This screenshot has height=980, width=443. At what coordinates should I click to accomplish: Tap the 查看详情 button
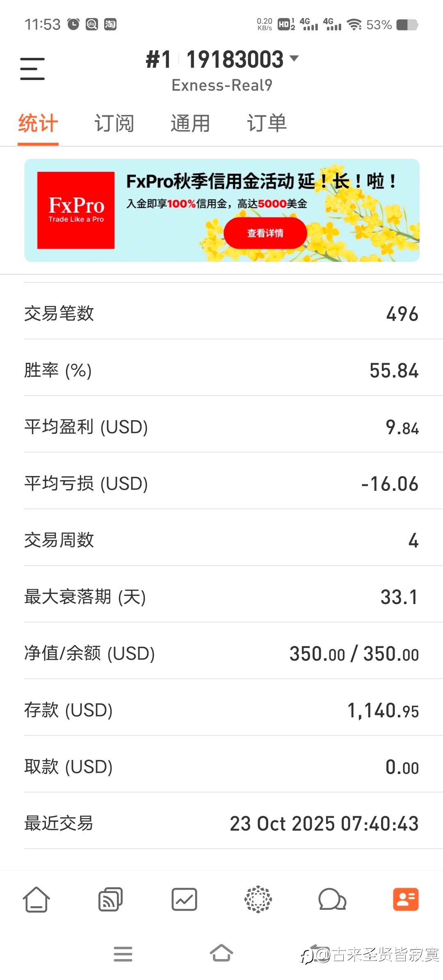265,233
